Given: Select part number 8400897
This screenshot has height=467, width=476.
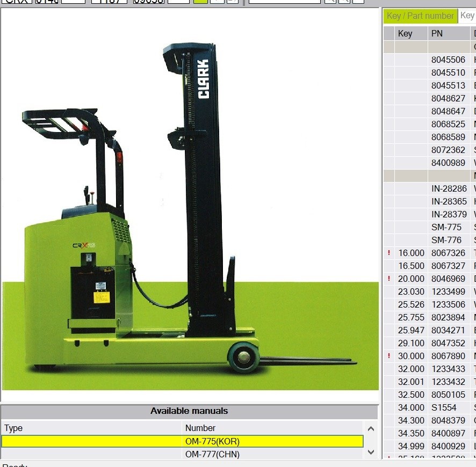Looking at the screenshot, I should (448, 433).
